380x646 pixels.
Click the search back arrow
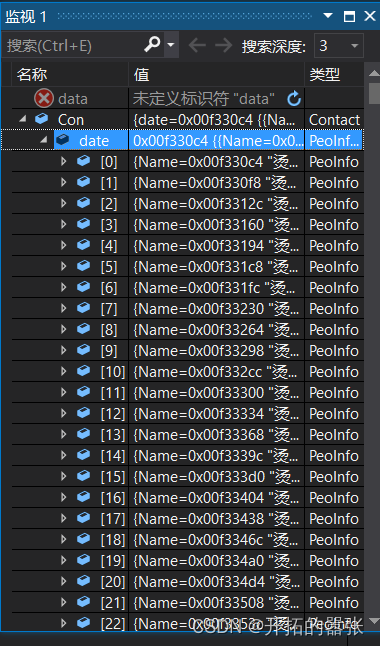(197, 45)
